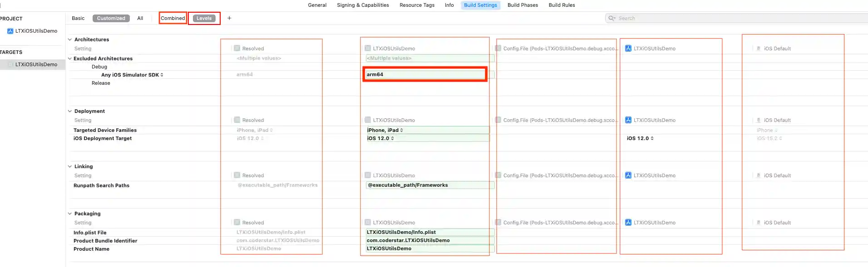Switch to Levels view
Image resolution: width=868 pixels, height=267 pixels.
(204, 18)
